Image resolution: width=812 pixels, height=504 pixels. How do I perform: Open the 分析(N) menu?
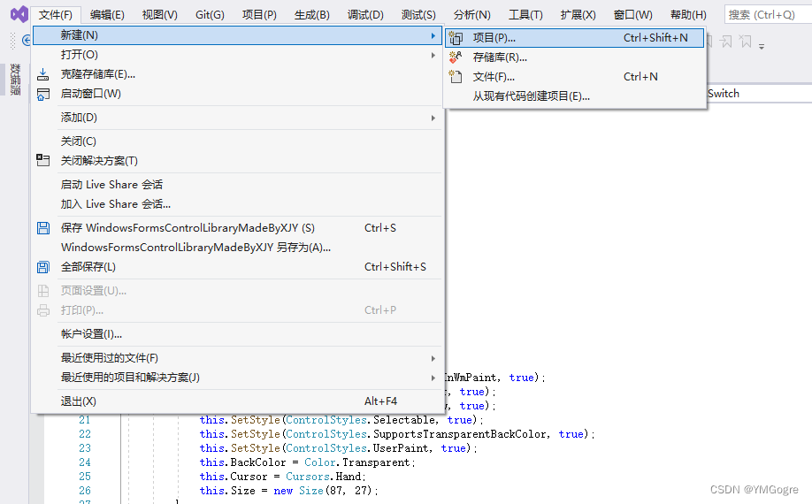471,15
